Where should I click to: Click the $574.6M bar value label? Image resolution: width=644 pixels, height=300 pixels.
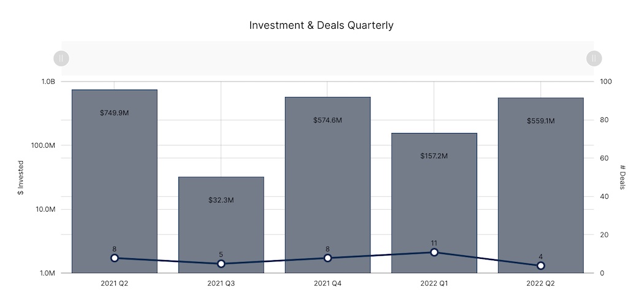328,120
